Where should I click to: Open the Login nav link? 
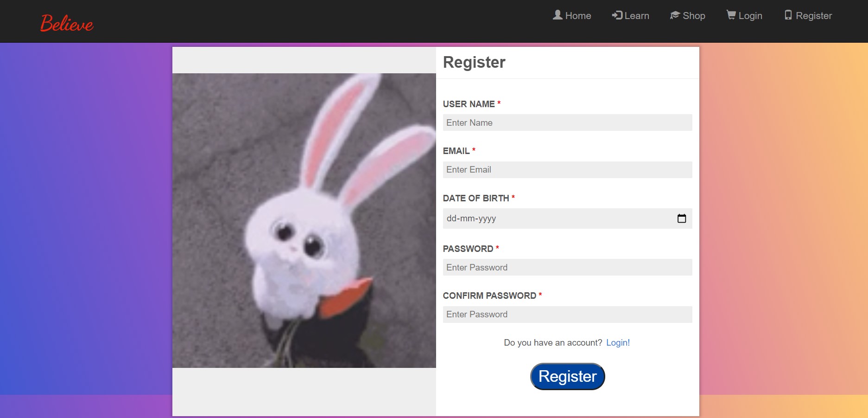750,16
